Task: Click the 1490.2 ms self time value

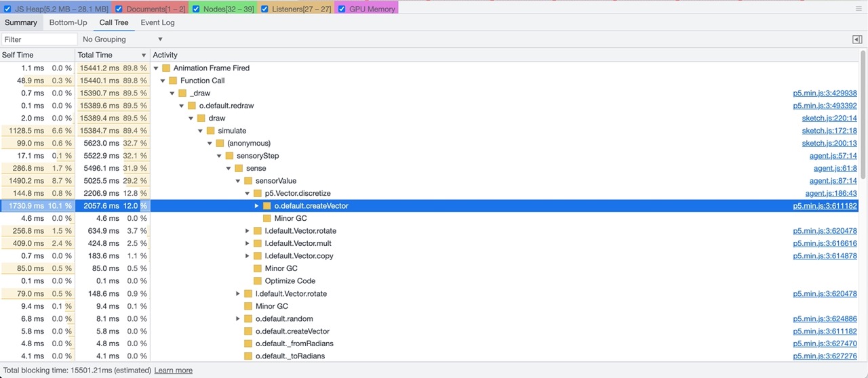Action: point(27,181)
